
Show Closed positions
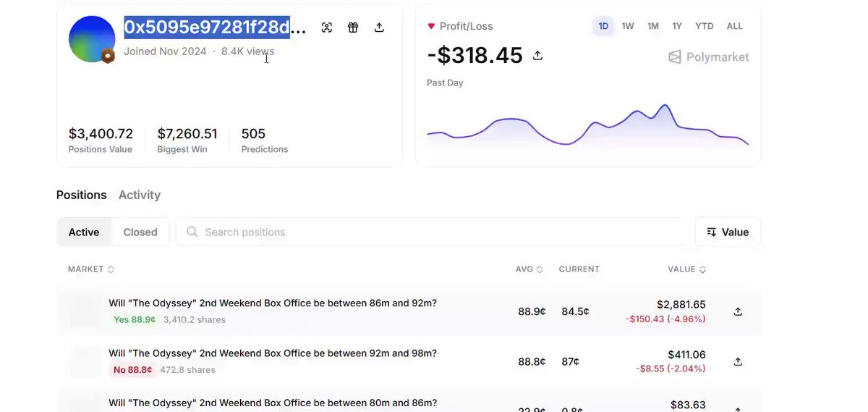tap(140, 232)
